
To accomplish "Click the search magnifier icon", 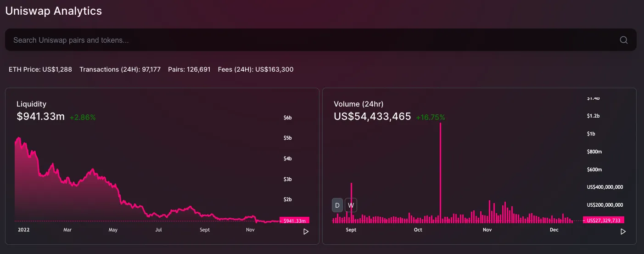I will (x=623, y=40).
